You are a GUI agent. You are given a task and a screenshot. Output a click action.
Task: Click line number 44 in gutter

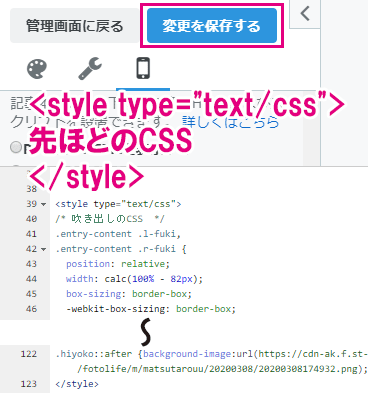(31, 279)
